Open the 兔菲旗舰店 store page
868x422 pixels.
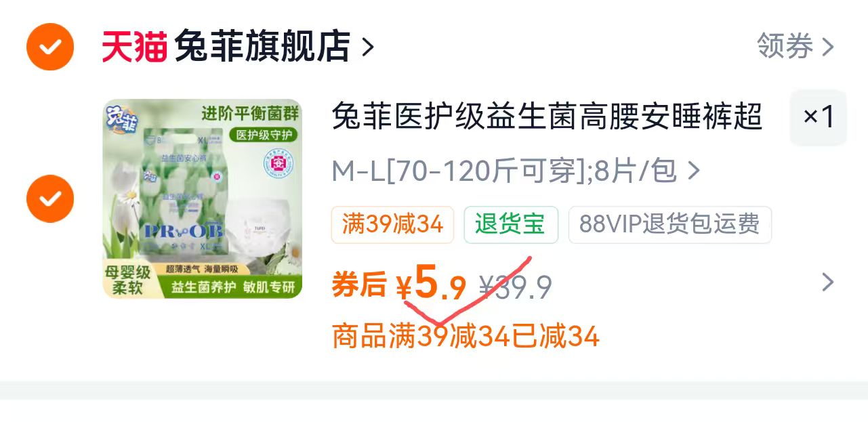point(262,47)
